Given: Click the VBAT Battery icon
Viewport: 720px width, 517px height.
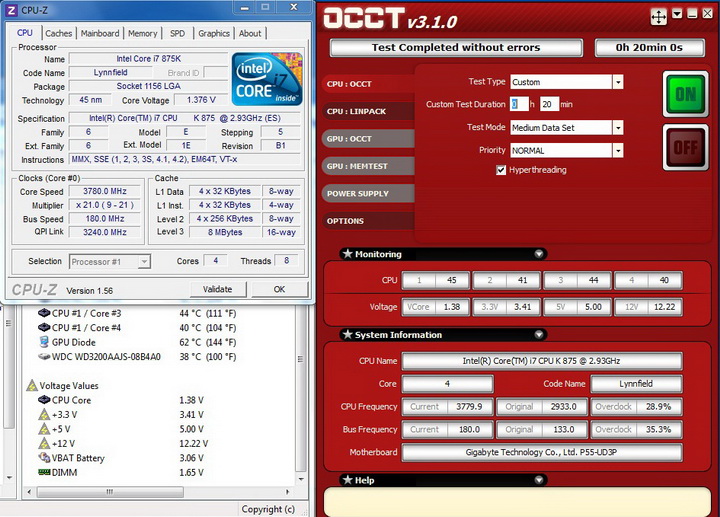Looking at the screenshot, I should (x=44, y=457).
